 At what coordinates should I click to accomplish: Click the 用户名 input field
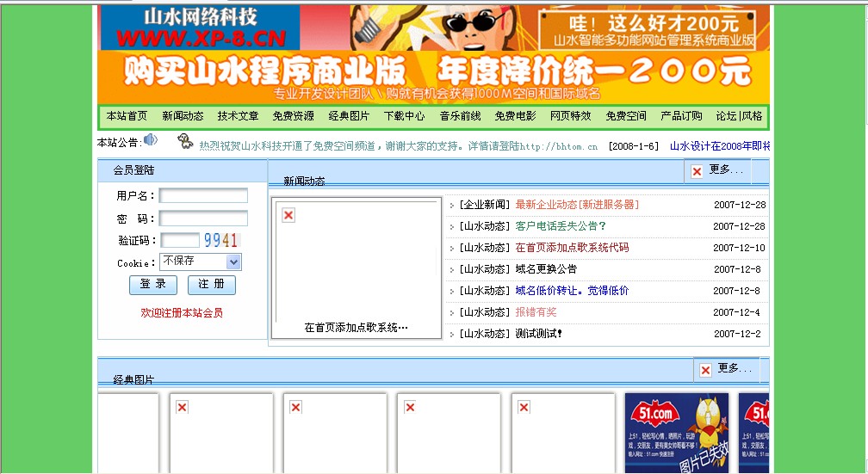click(x=203, y=196)
